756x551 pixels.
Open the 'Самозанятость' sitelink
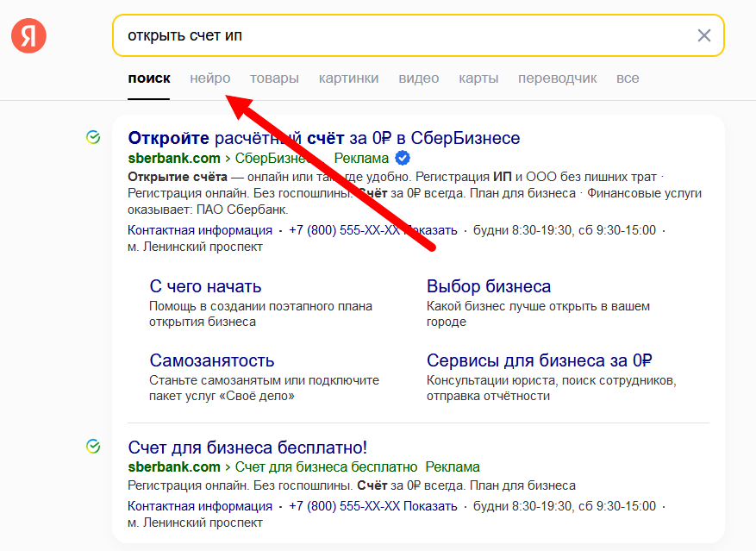click(x=212, y=360)
